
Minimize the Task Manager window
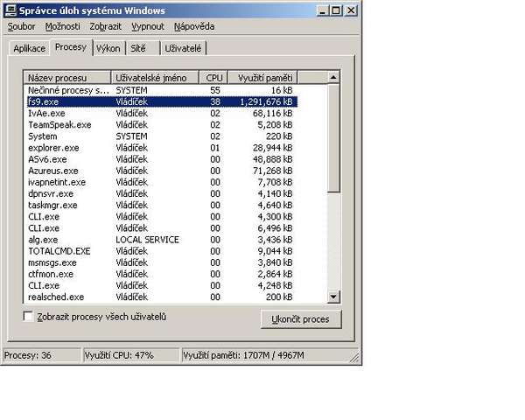click(x=322, y=10)
